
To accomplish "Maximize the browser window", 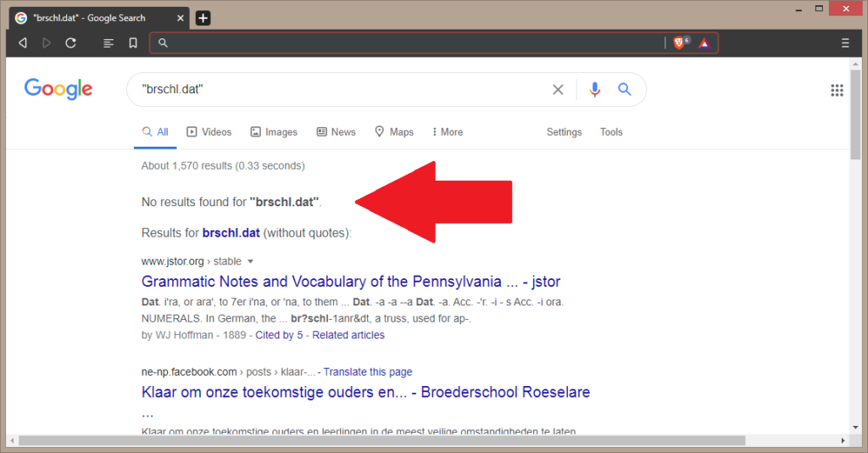I will 820,8.
